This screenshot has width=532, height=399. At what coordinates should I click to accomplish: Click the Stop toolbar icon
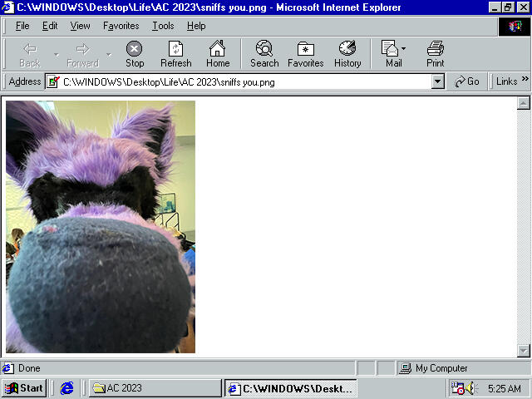(135, 54)
